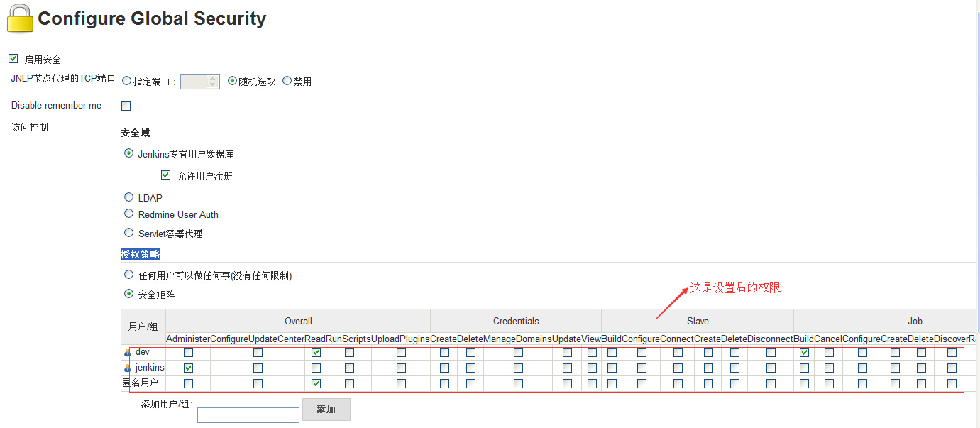The height and width of the screenshot is (428, 980).
Task: Click the Overall column group header
Action: [298, 322]
